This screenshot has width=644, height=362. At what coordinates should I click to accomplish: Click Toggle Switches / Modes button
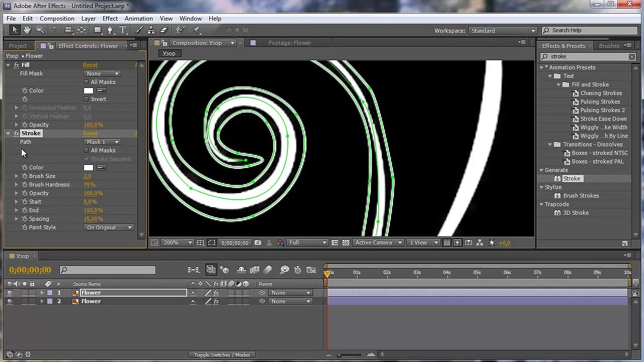click(222, 354)
